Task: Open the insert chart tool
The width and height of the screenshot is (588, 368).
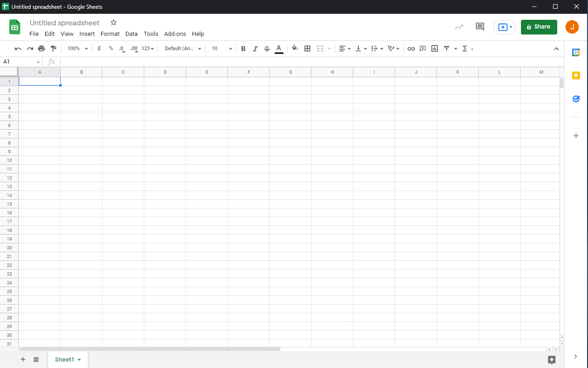Action: (434, 48)
